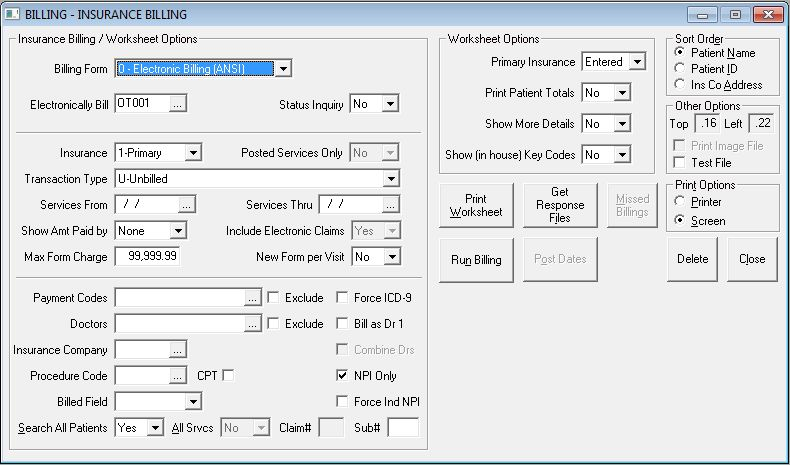Screen dimensions: 790x465
Task: Enable Test File checkbox
Action: point(679,162)
